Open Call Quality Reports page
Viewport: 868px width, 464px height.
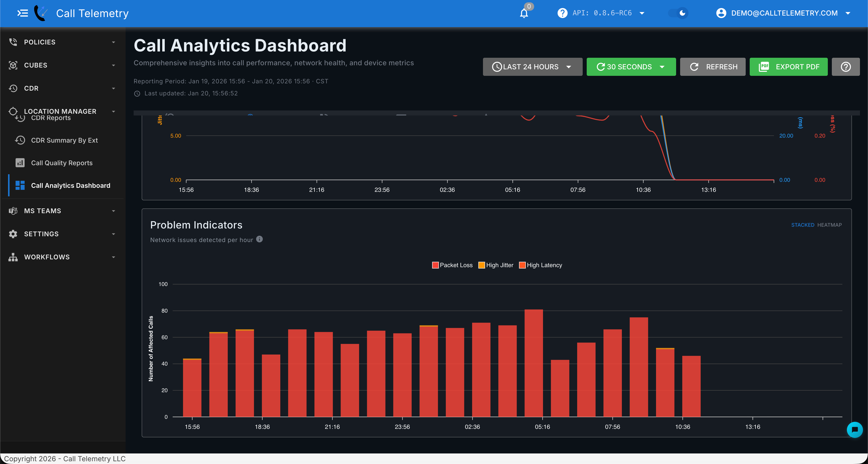click(62, 163)
